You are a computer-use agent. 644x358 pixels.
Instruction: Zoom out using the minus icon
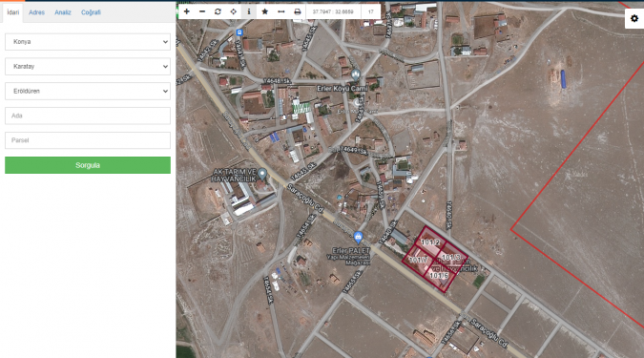[x=202, y=11]
